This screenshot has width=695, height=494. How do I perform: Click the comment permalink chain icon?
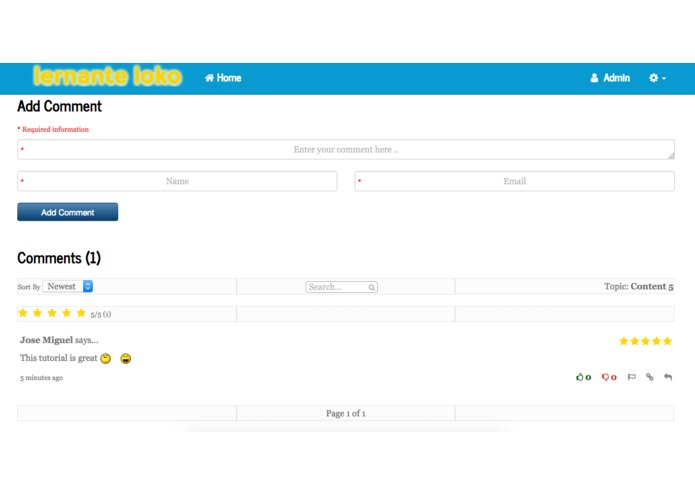point(650,377)
